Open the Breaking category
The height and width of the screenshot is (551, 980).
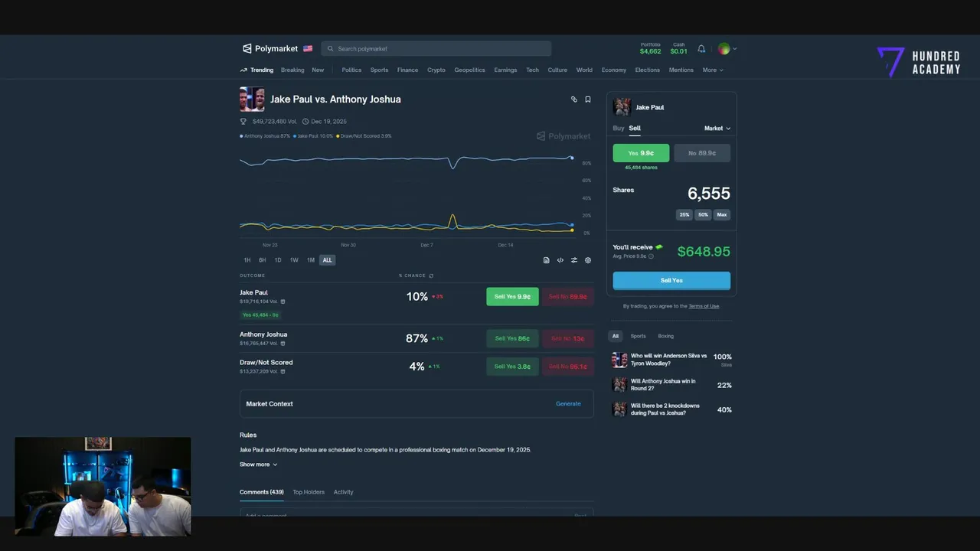292,70
